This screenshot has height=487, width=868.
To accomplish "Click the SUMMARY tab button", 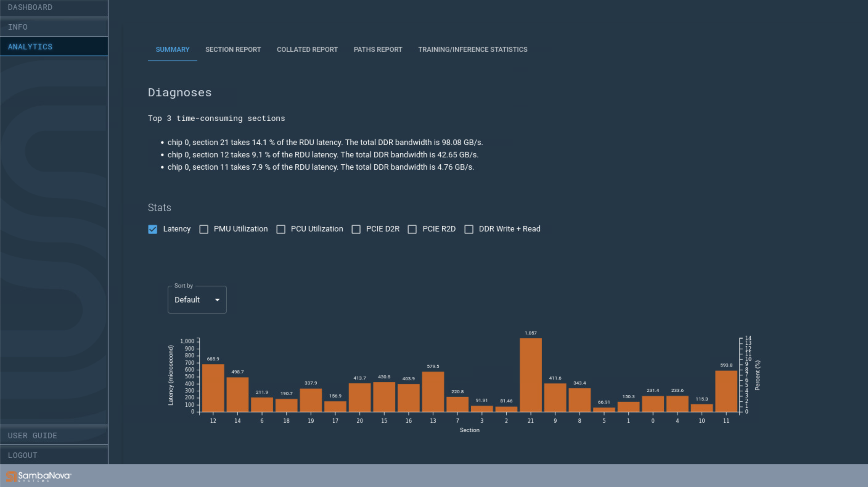I will pyautogui.click(x=172, y=50).
